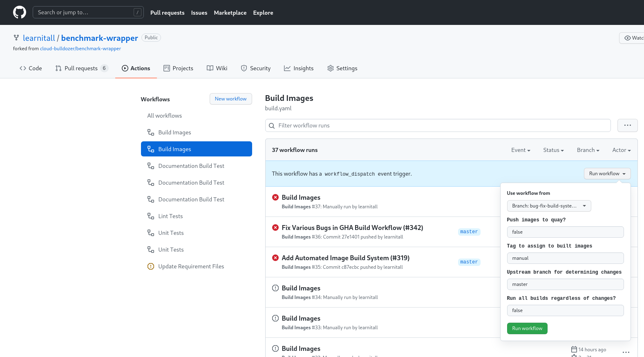The image size is (644, 357).
Task: Open the Branch: bug-fix-build-syste selector
Action: pos(549,206)
